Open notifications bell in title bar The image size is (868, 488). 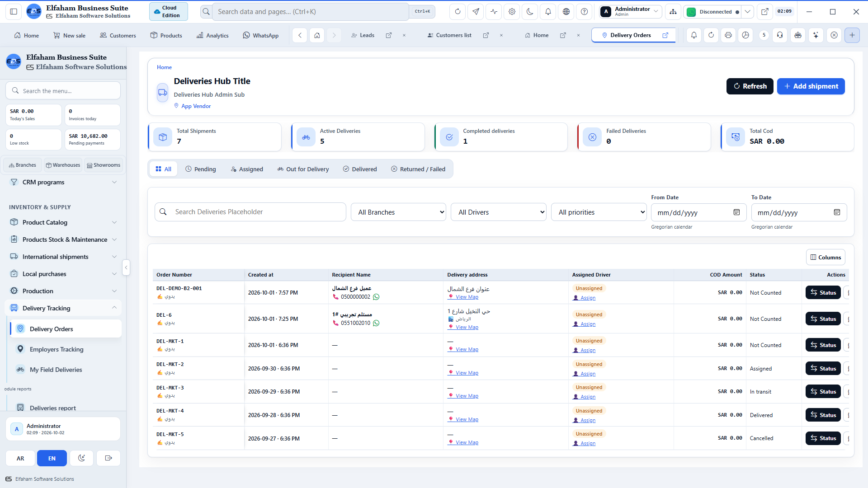[x=548, y=12]
